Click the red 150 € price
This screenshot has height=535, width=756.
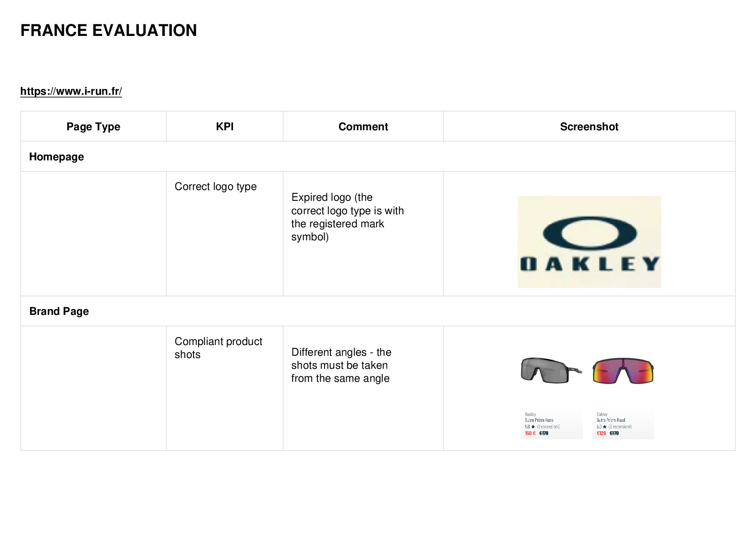[x=530, y=433]
